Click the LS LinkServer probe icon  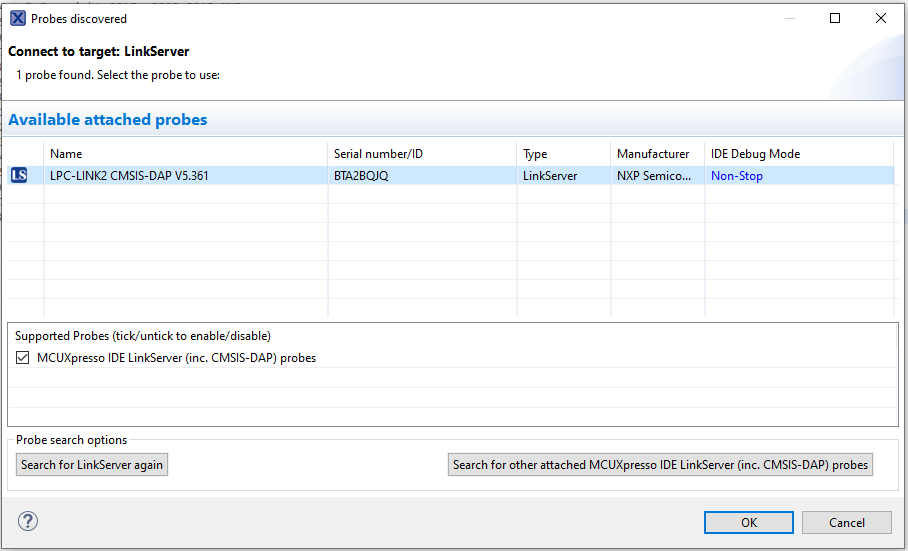tap(19, 175)
